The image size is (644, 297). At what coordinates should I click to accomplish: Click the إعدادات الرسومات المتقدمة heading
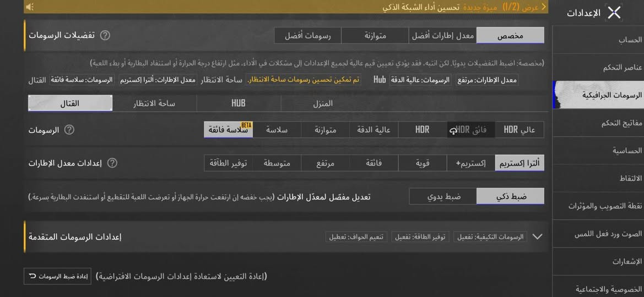(75, 237)
